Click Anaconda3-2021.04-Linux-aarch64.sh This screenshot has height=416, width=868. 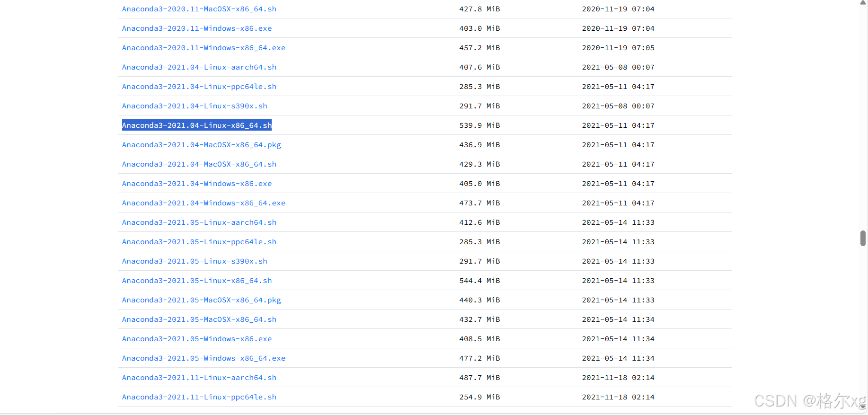(x=199, y=67)
